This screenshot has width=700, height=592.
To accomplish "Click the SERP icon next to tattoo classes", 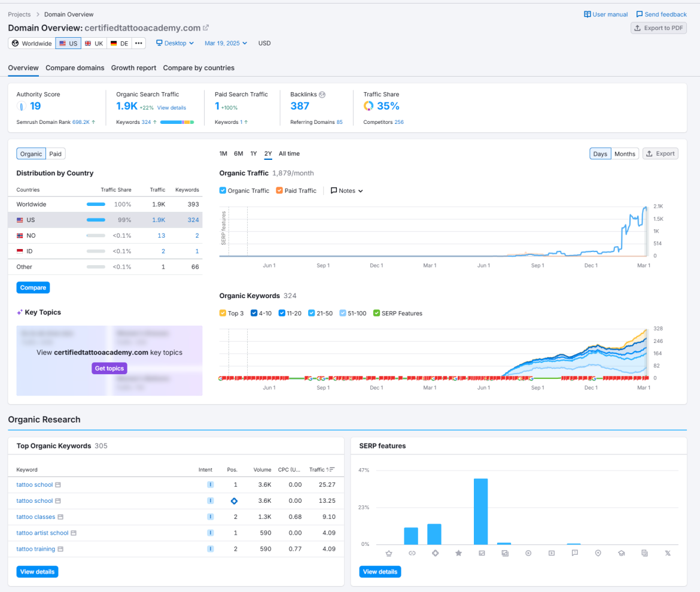I will [x=60, y=517].
